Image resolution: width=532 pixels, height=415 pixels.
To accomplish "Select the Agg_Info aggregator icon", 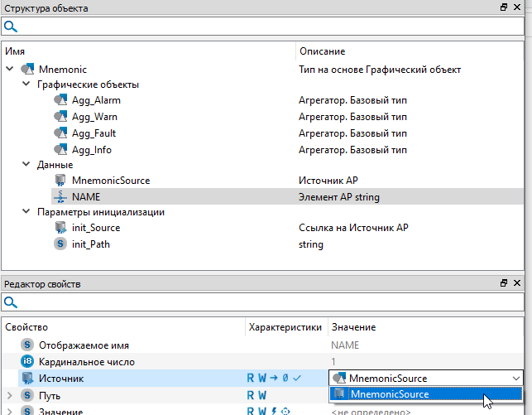I will tap(60, 150).
